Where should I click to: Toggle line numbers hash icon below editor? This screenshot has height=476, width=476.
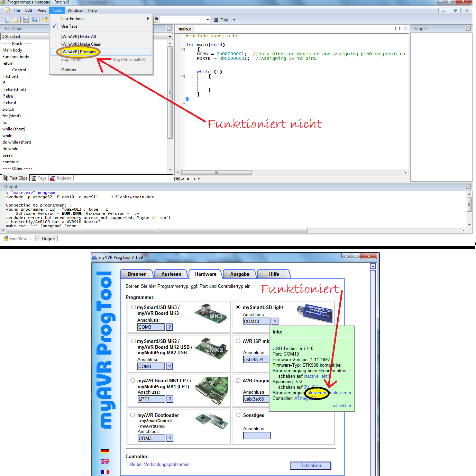[x=188, y=179]
